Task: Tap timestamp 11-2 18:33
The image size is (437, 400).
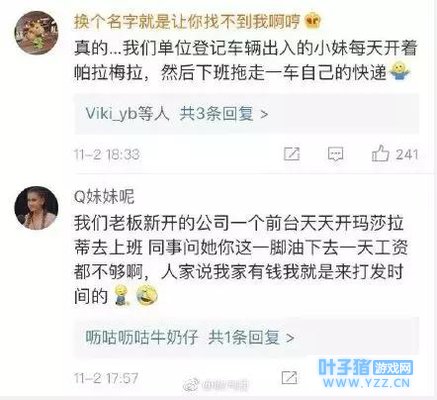Action: (x=107, y=155)
